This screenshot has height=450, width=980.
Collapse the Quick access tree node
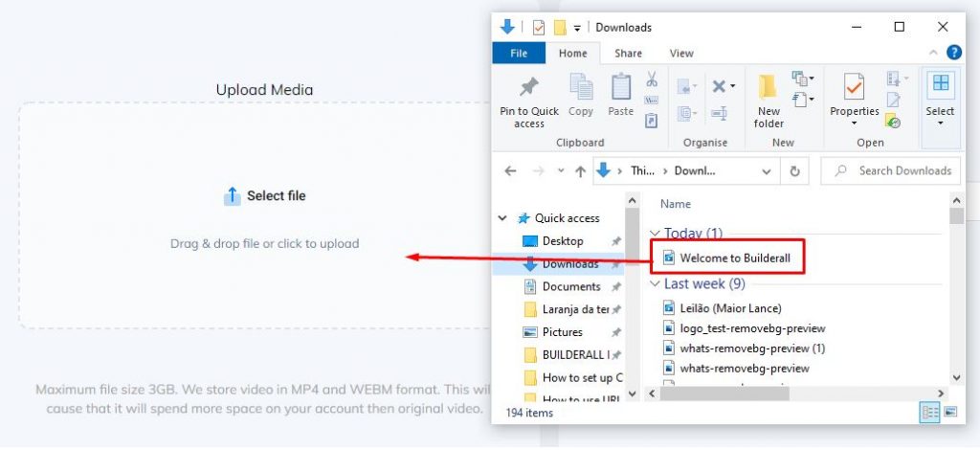coord(502,218)
